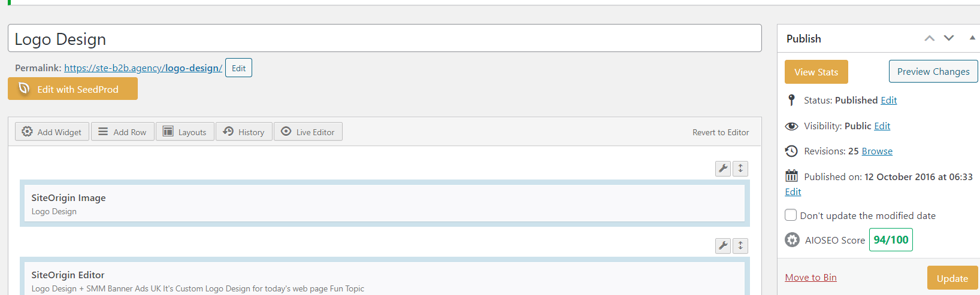Click the Preview Changes button
The height and width of the screenshot is (295, 980).
933,71
